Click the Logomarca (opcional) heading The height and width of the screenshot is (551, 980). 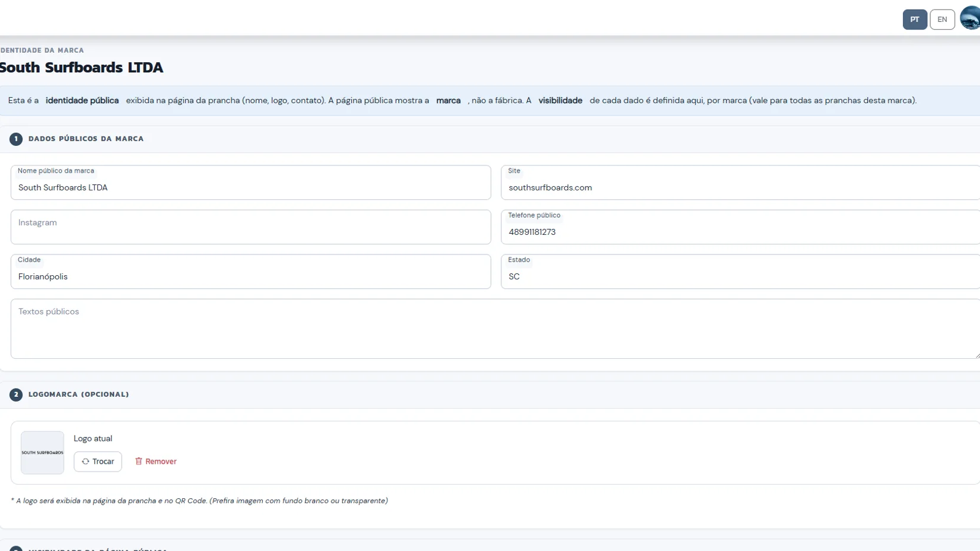click(x=78, y=394)
